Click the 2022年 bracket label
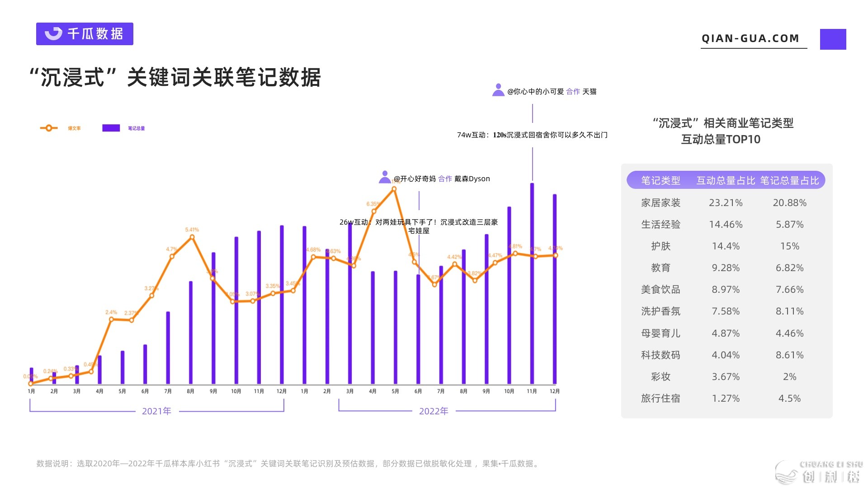The width and height of the screenshot is (868, 488). pos(434,411)
